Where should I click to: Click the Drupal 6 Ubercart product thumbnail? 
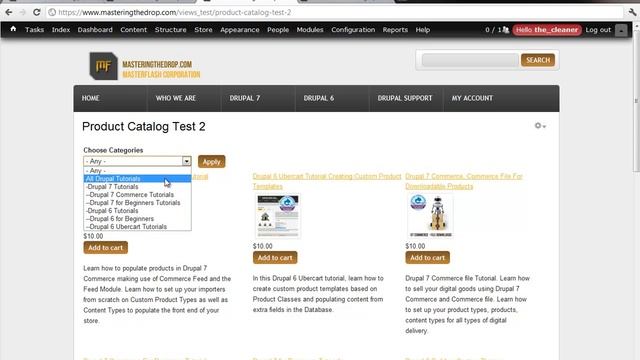click(x=278, y=216)
